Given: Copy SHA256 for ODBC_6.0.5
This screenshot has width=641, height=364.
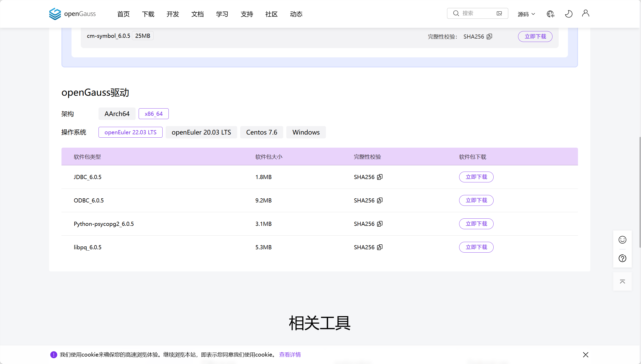Looking at the screenshot, I should (380, 200).
